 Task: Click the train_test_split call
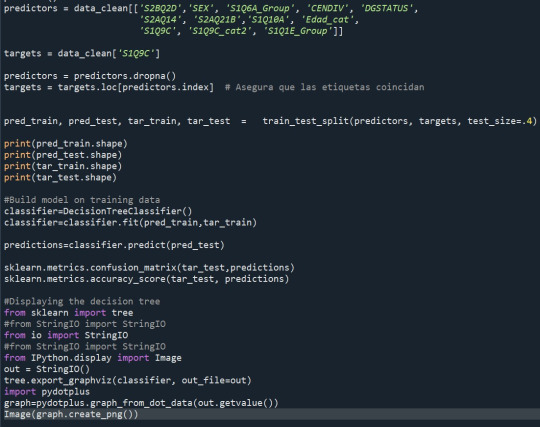(399, 121)
